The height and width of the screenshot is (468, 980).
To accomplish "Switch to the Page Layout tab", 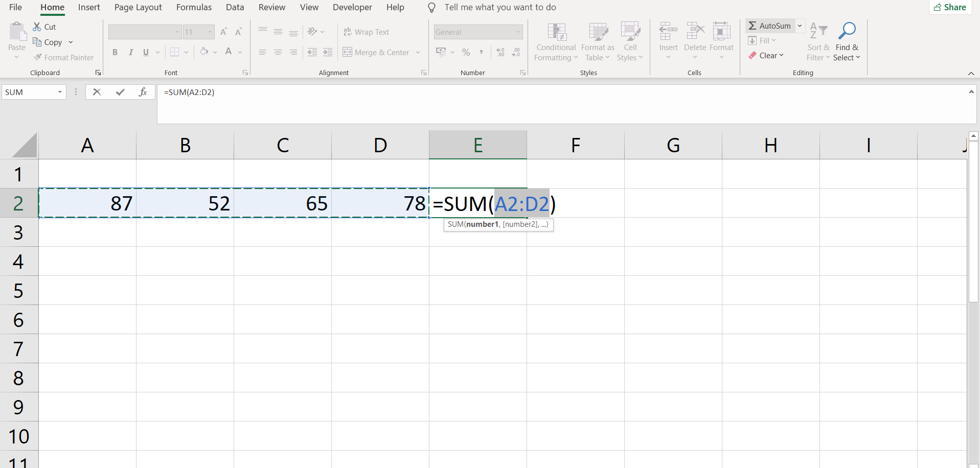I will click(138, 7).
